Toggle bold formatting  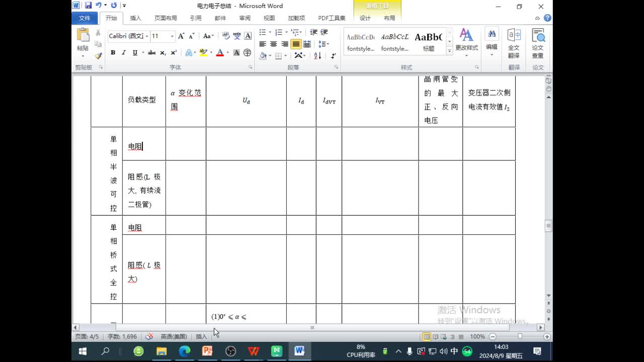point(113,53)
